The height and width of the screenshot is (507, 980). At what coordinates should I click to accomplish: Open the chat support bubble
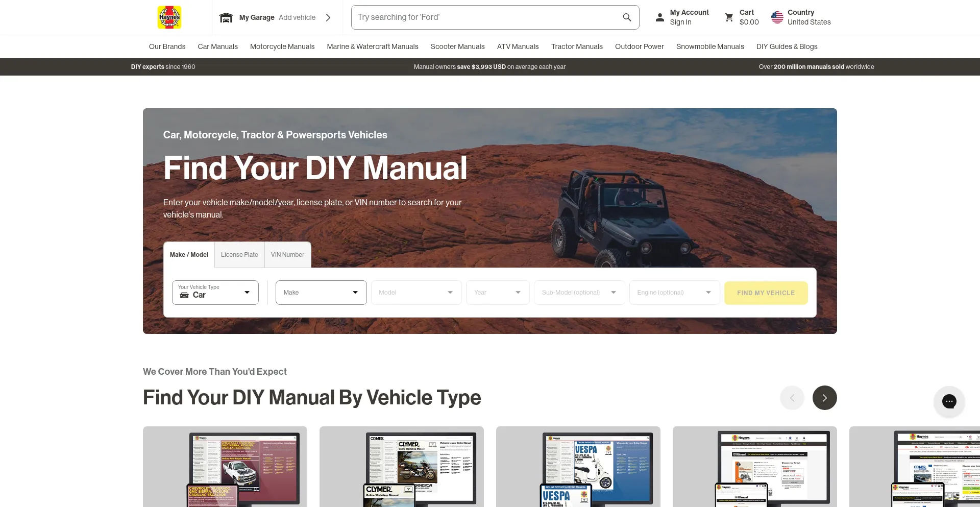(949, 401)
